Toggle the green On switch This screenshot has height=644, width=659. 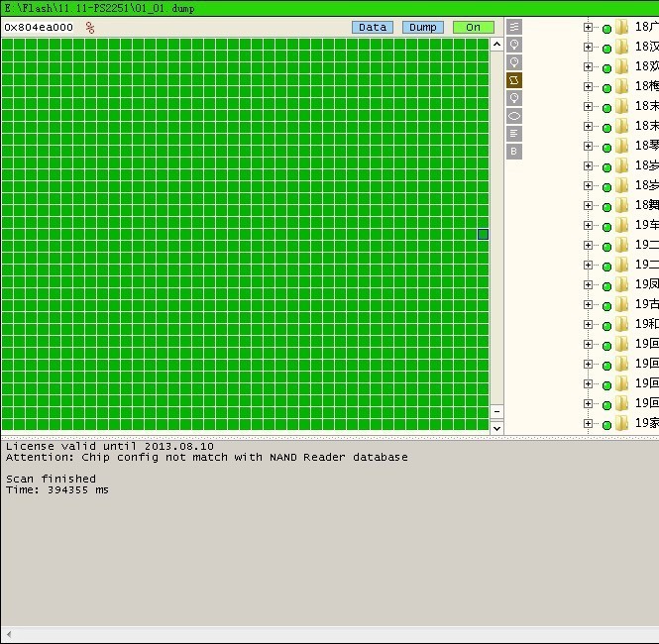click(x=473, y=27)
